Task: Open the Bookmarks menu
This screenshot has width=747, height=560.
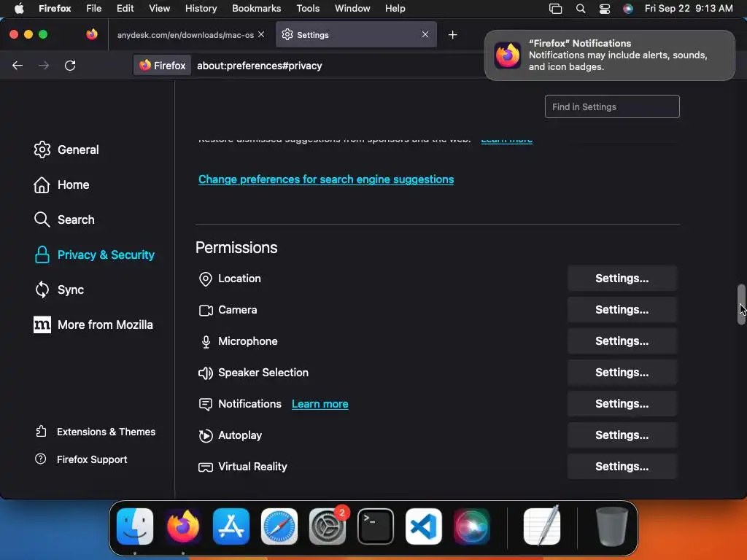Action: (256, 9)
